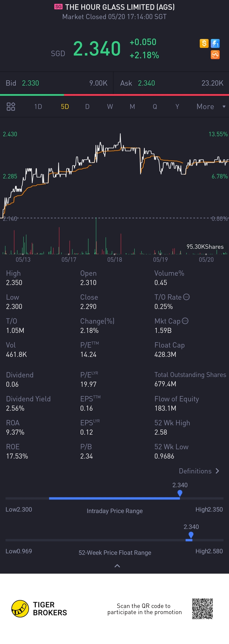229x644 pixels.
Task: Click the Tiger Brokers logo
Action: (x=39, y=609)
